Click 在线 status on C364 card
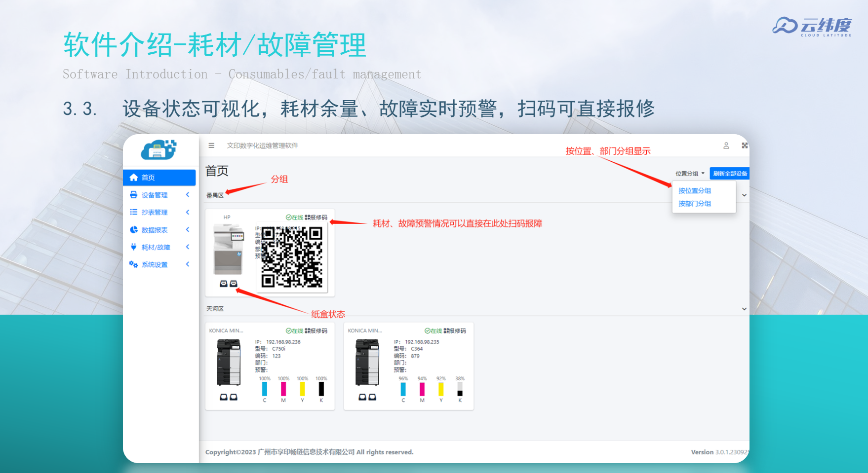 pos(433,330)
